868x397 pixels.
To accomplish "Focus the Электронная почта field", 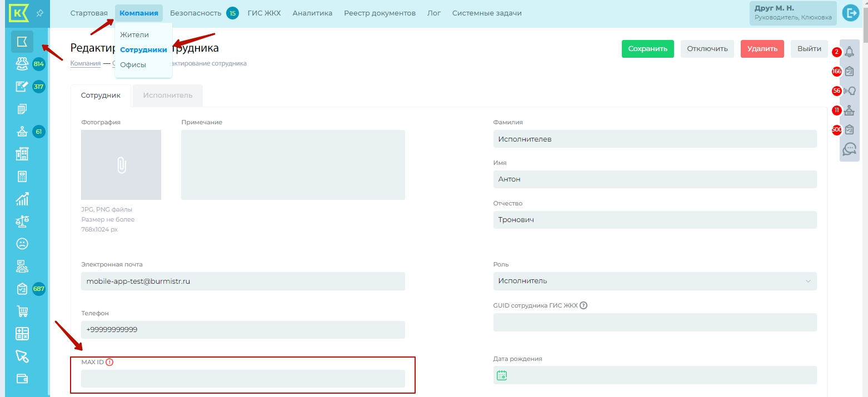I will (243, 282).
